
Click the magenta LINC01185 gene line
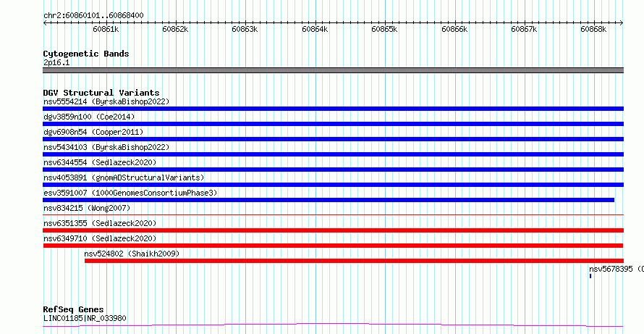point(333,325)
